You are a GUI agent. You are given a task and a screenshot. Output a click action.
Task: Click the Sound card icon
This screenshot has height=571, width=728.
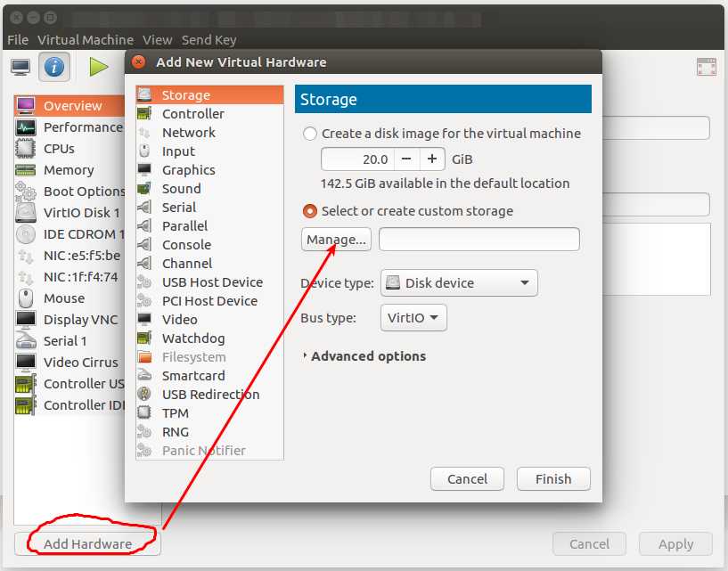coord(144,189)
